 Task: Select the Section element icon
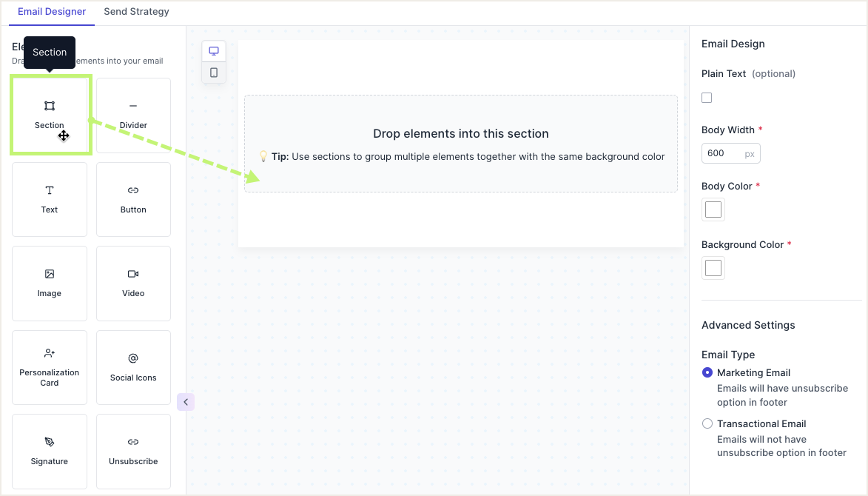50,107
